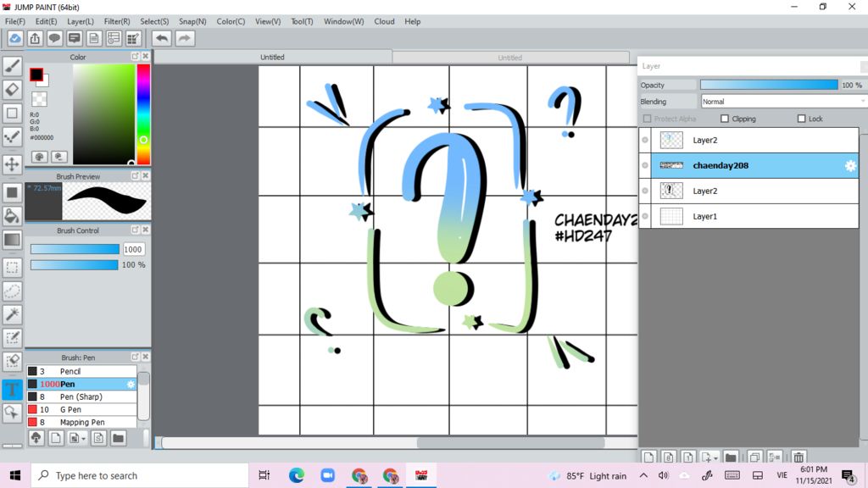Undock the Brush Control panel
Screen dimensions: 868x488
point(135,230)
